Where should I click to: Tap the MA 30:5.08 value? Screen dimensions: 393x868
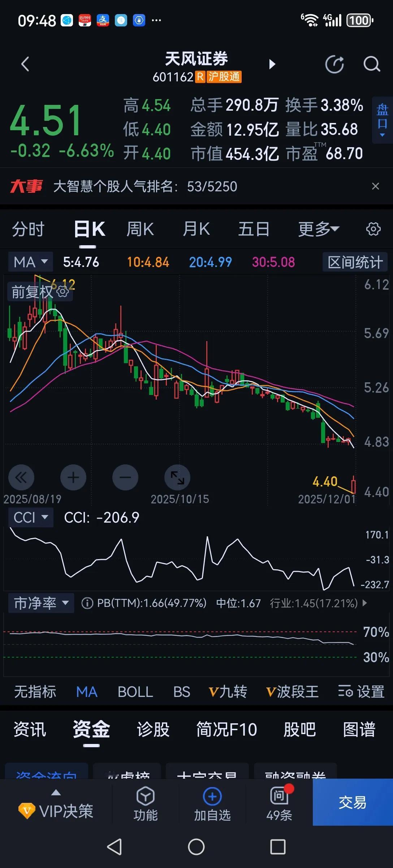click(273, 262)
